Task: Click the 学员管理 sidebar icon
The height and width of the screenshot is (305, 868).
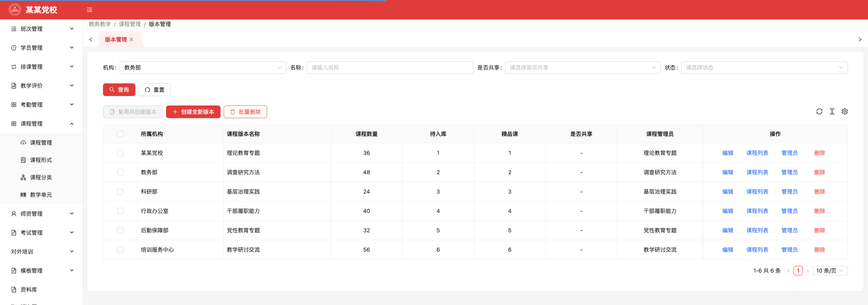Action: [x=14, y=48]
